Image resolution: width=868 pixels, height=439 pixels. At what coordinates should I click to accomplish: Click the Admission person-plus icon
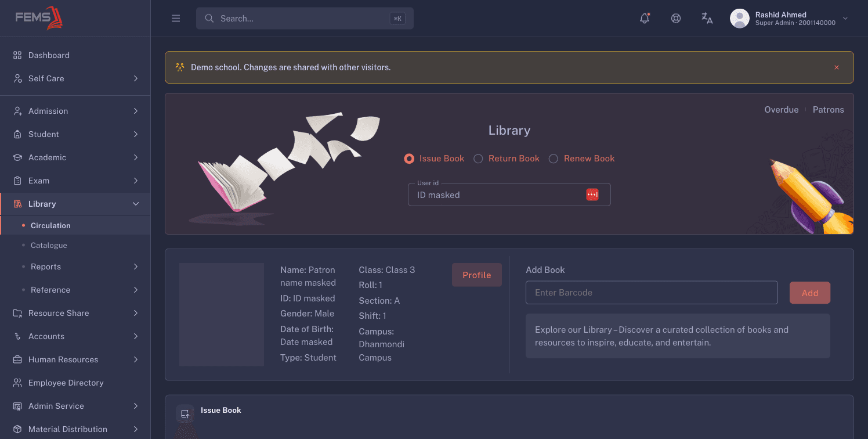pyautogui.click(x=17, y=111)
